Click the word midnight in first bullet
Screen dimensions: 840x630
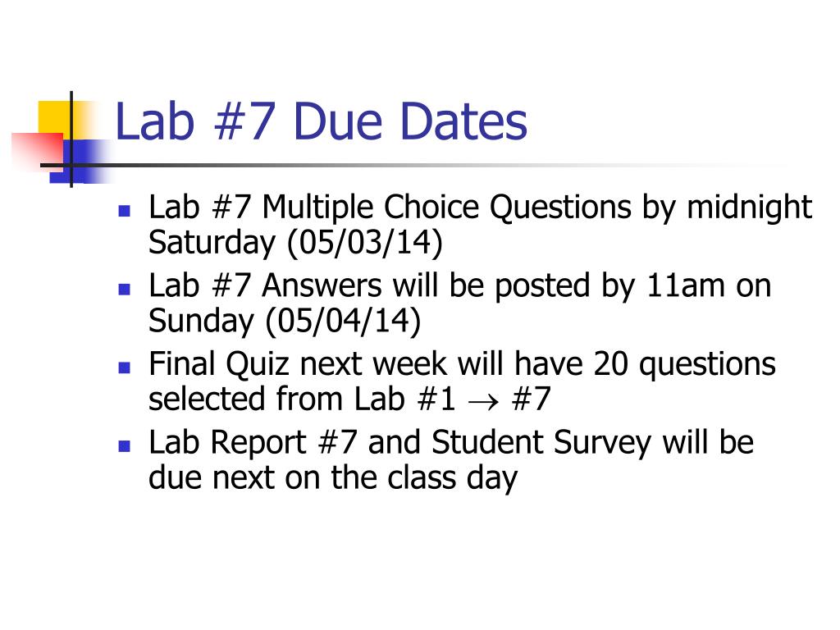point(750,208)
